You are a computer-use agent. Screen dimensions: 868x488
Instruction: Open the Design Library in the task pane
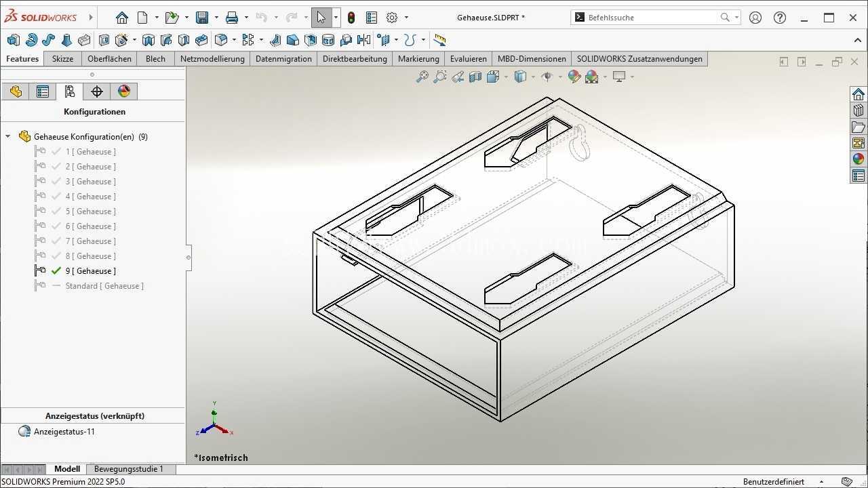point(859,110)
